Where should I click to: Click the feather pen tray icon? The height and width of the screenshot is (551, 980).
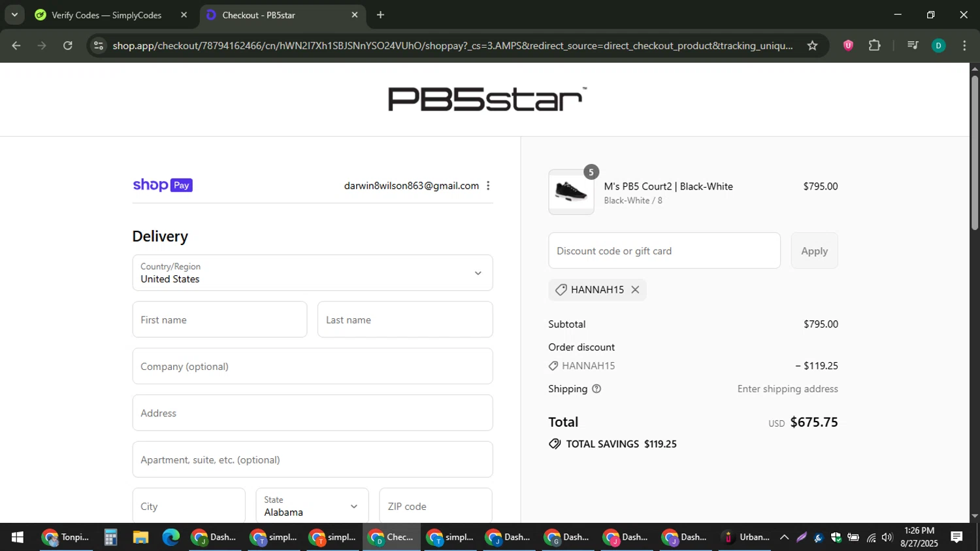click(x=802, y=537)
